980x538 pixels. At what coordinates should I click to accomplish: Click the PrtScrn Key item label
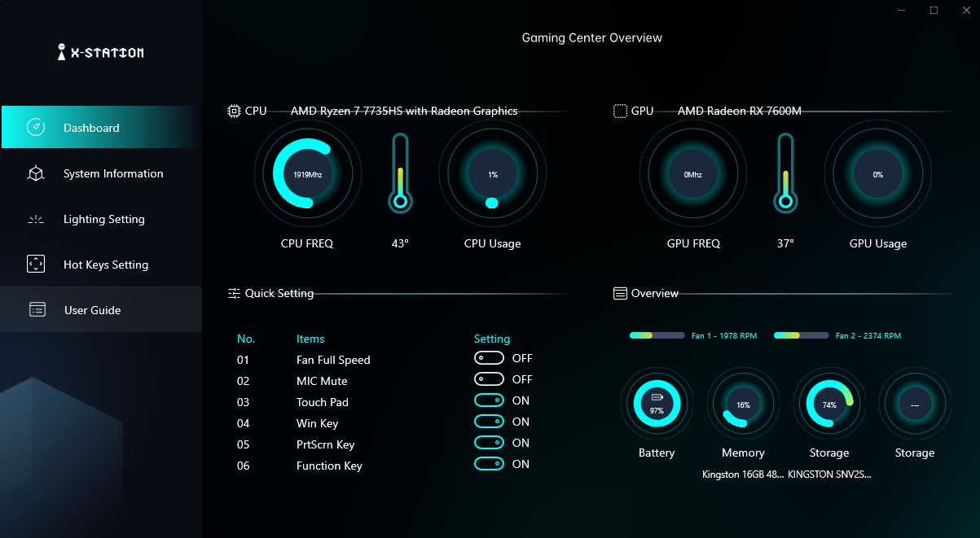pyautogui.click(x=326, y=444)
